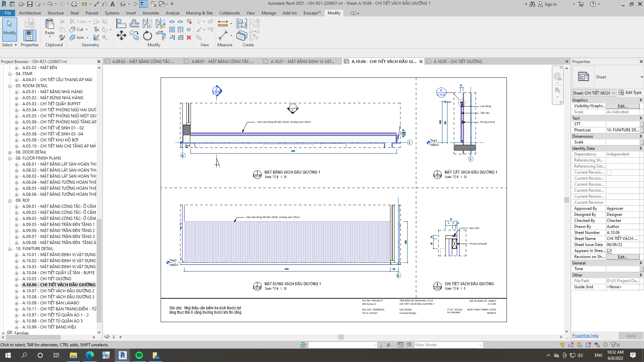Choose the Offset tool
The image size is (644, 362).
click(134, 23)
